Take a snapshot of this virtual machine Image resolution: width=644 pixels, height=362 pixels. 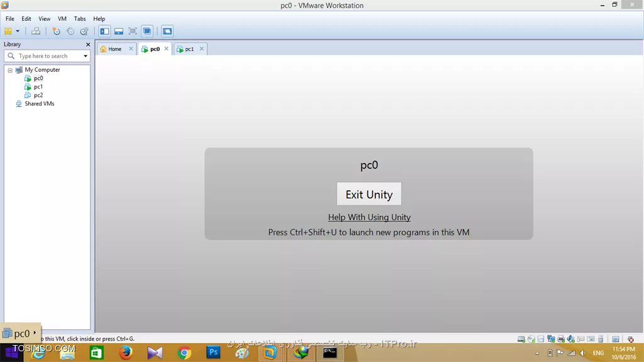(56, 31)
